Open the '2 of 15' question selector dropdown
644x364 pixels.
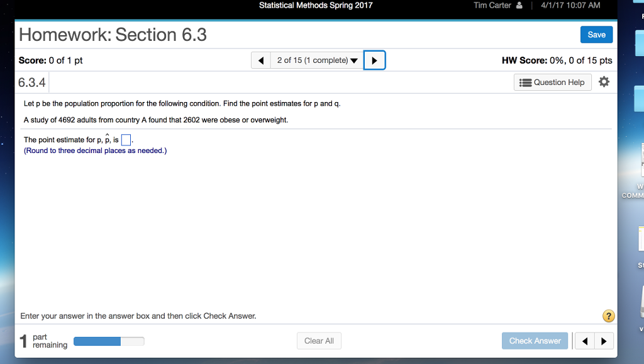tap(316, 60)
